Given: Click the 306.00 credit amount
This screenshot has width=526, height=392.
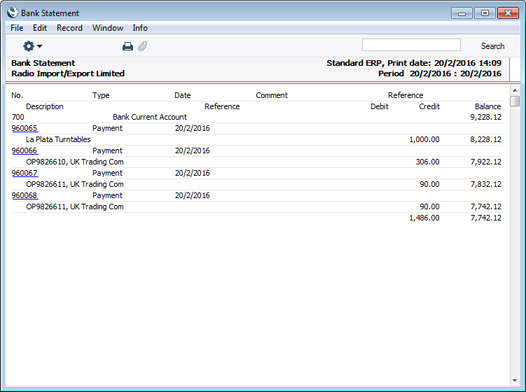Looking at the screenshot, I should (x=428, y=162).
